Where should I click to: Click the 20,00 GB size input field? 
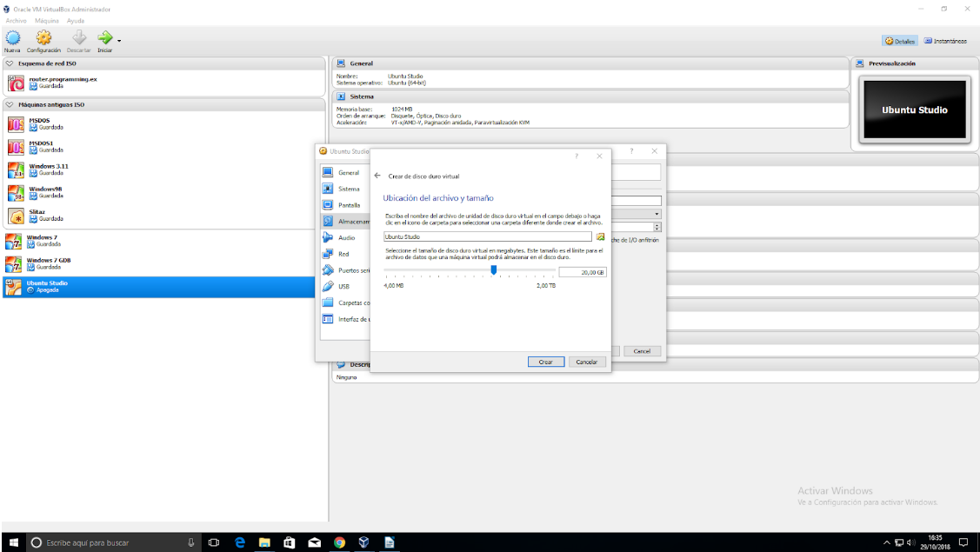pos(582,272)
